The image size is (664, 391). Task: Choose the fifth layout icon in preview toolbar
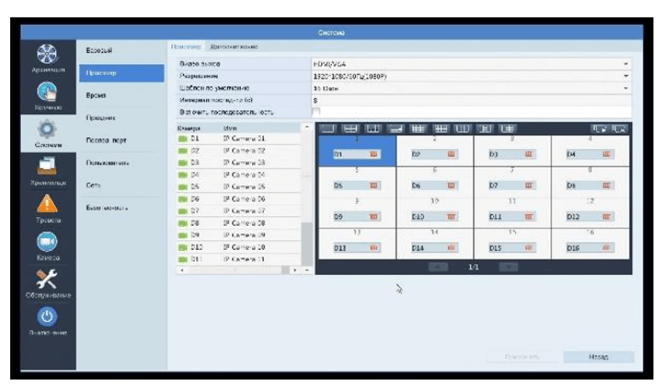point(418,129)
